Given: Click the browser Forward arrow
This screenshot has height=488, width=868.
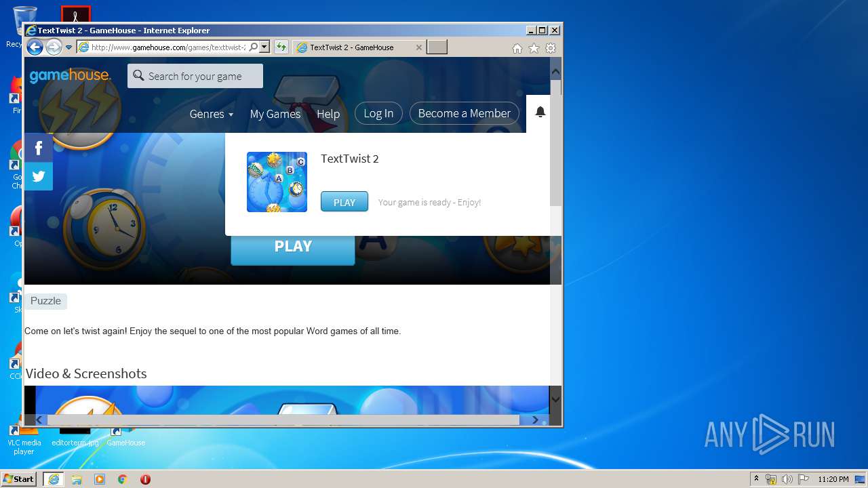Looking at the screenshot, I should [x=54, y=47].
